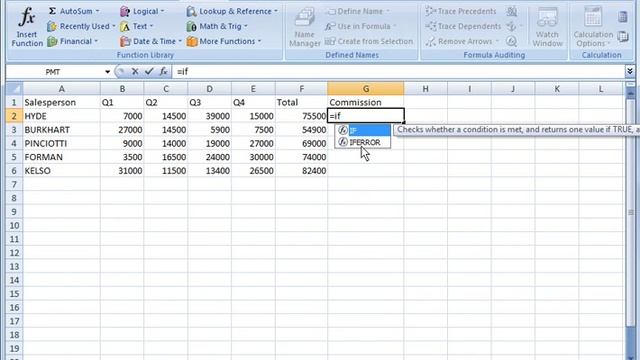Image resolution: width=640 pixels, height=360 pixels.
Task: Click the total cell 82400
Action: pos(301,171)
